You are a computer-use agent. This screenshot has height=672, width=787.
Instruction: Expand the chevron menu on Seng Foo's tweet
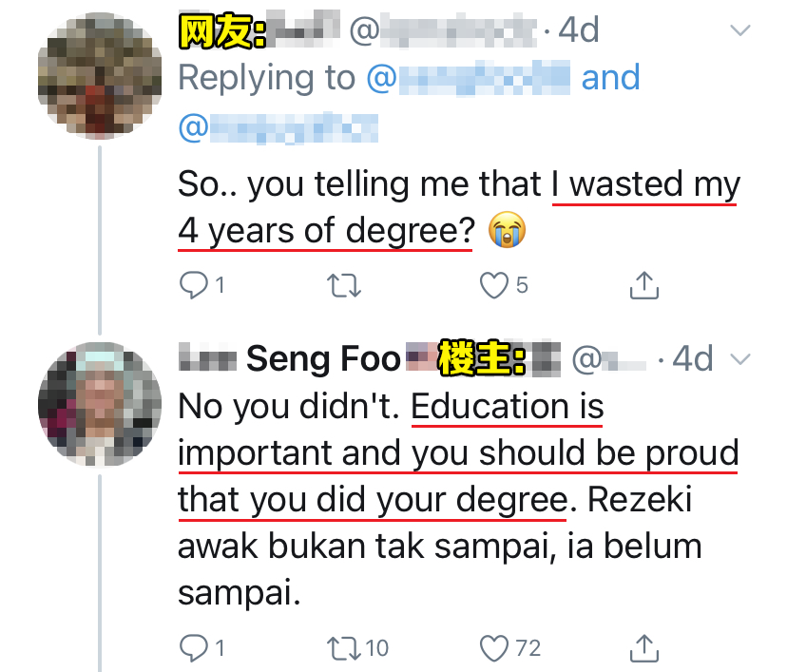click(x=739, y=359)
